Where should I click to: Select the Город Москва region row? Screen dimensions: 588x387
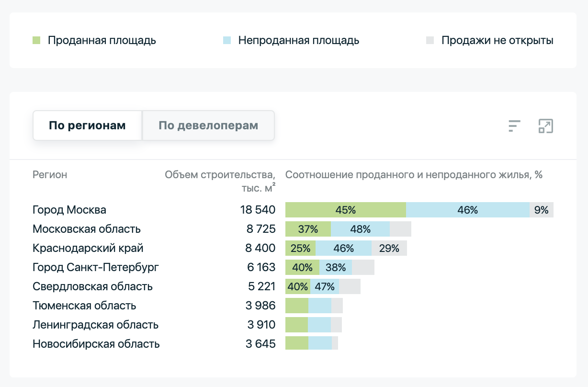[x=69, y=210]
